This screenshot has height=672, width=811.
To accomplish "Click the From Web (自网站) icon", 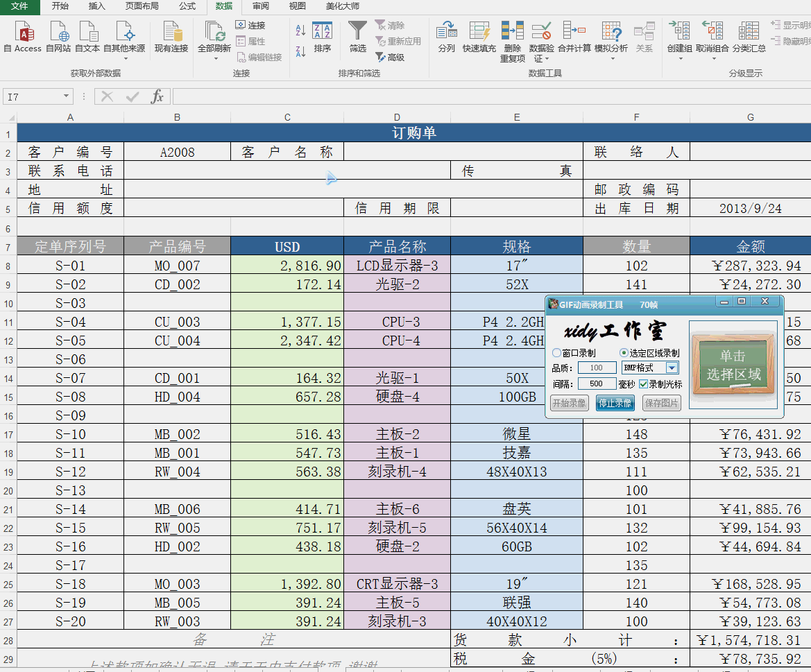I will (x=58, y=36).
